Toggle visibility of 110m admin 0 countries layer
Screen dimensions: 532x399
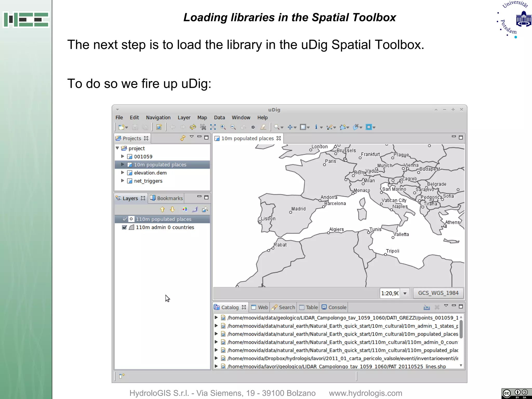pos(124,227)
